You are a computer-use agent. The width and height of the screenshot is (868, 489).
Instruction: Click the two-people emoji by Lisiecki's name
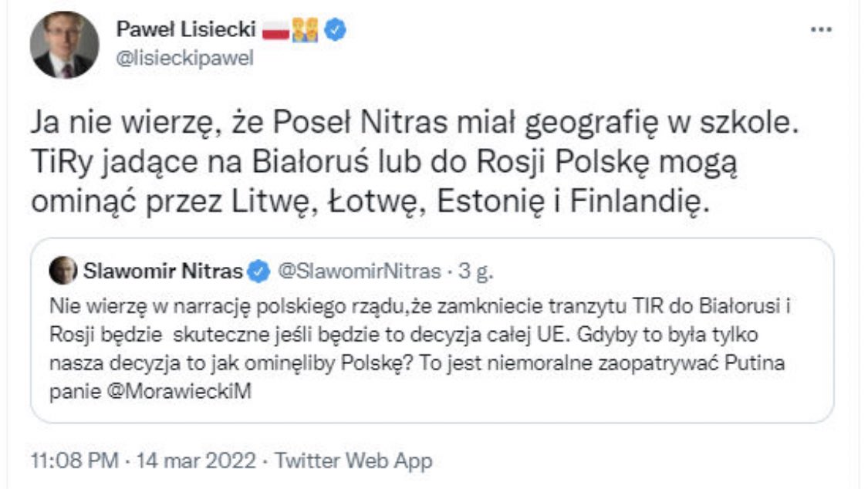[305, 29]
